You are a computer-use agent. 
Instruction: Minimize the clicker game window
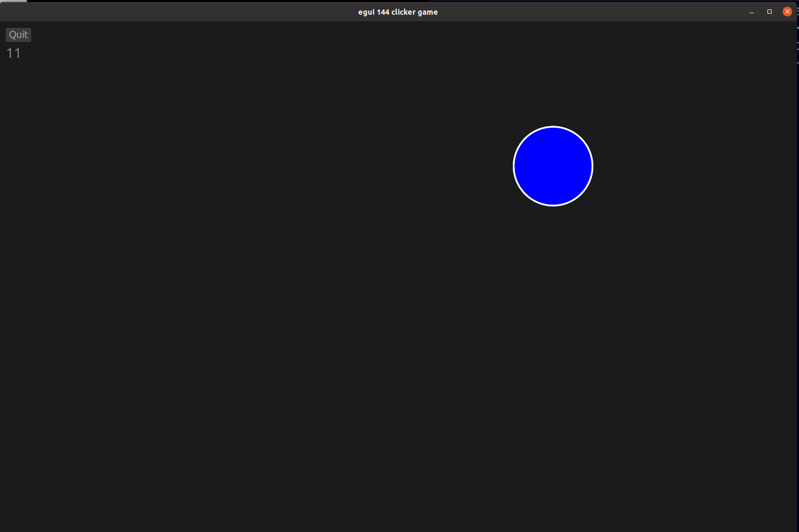751,12
